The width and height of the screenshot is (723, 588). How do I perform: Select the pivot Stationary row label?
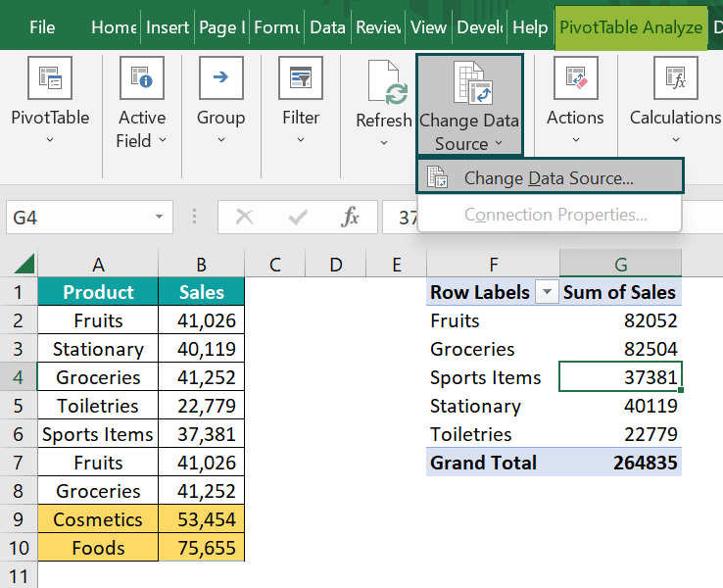coord(494,406)
